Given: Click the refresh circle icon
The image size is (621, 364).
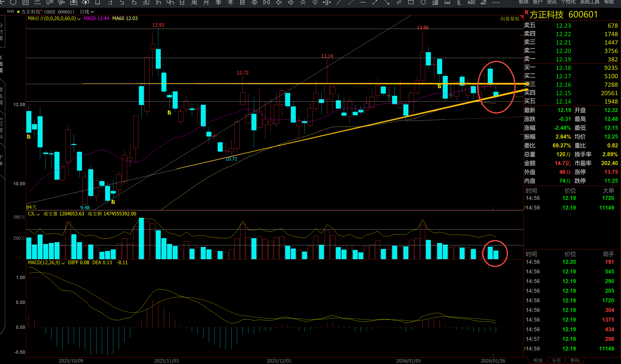Looking at the screenshot, I should coord(13,2).
